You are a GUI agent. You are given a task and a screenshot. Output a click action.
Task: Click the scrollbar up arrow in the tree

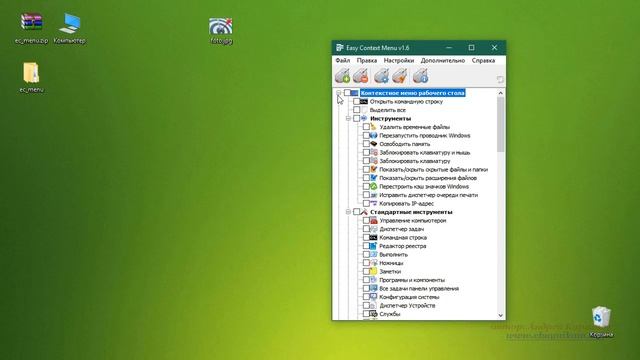[501, 93]
